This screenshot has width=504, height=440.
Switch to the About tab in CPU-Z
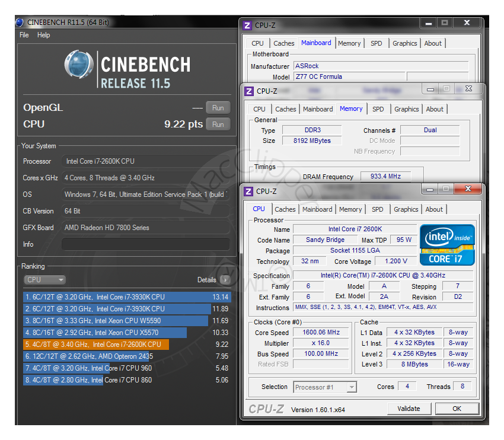tap(434, 209)
